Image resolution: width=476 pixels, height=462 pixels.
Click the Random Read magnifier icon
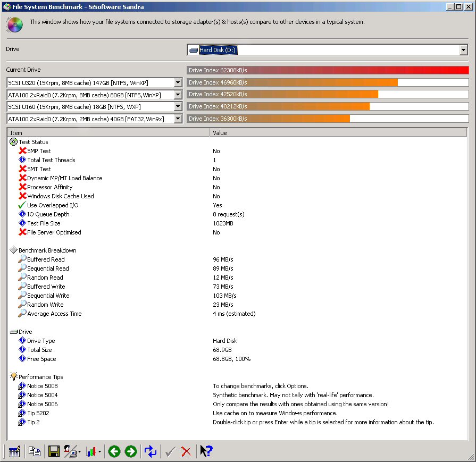[x=22, y=277]
